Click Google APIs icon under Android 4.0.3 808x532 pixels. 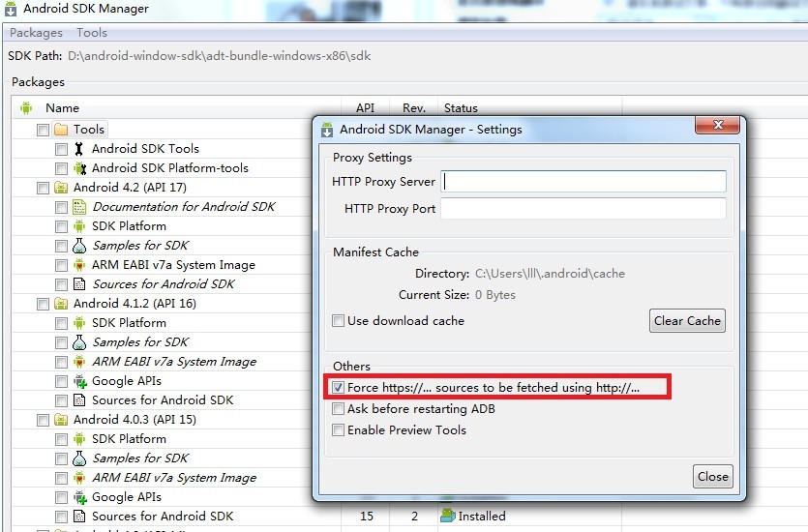tap(80, 497)
